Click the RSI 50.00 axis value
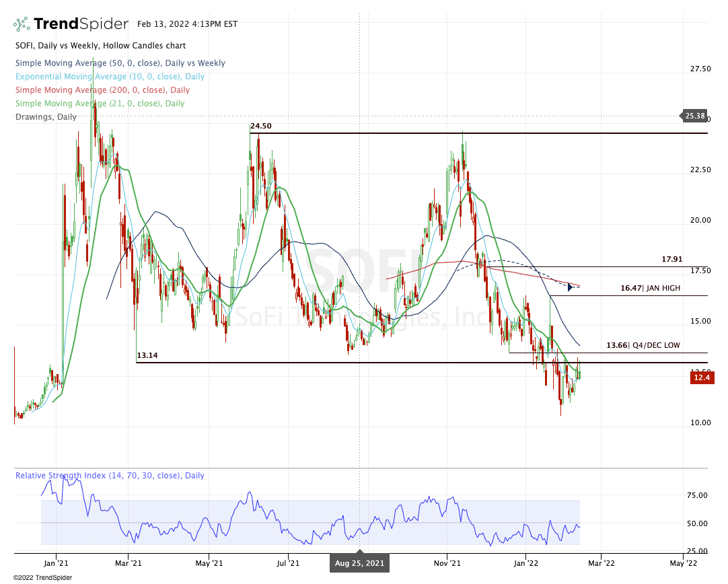 pyautogui.click(x=697, y=523)
